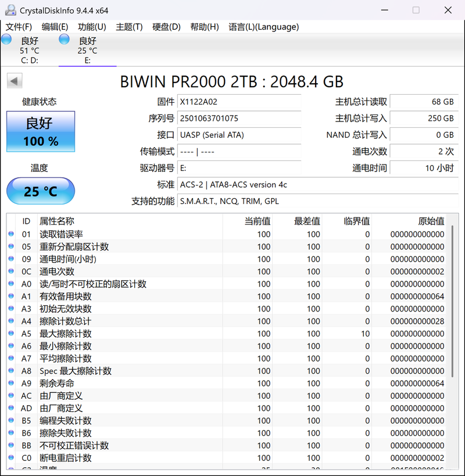Click the 通电次数 value 2 次
The height and width of the screenshot is (476, 465).
click(x=424, y=151)
